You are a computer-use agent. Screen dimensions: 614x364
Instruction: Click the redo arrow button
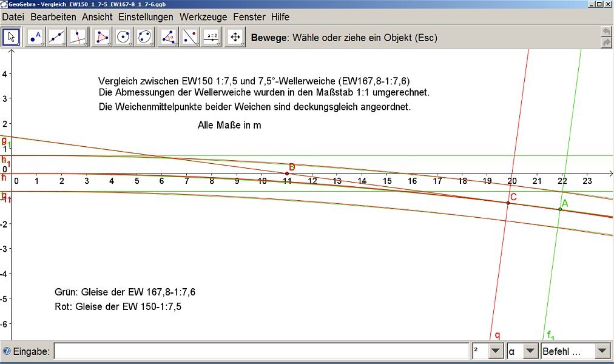(x=606, y=42)
